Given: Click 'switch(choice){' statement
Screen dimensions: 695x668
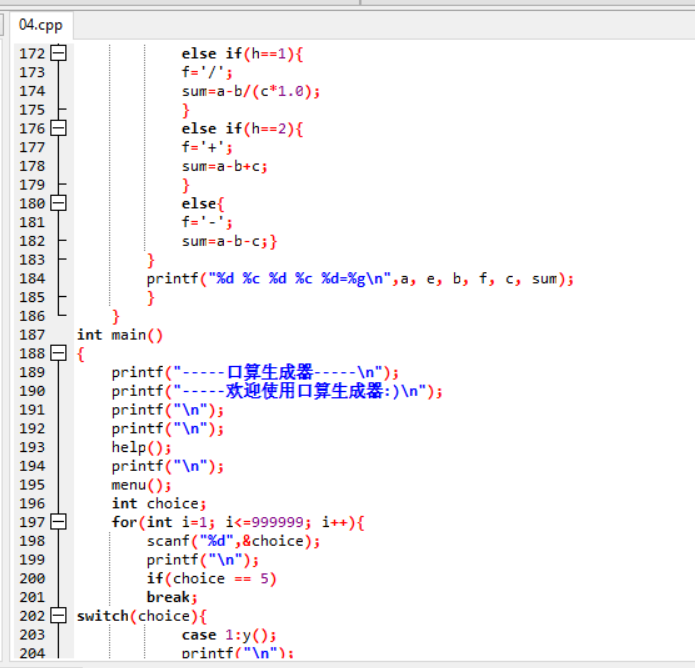Looking at the screenshot, I should (x=141, y=616).
